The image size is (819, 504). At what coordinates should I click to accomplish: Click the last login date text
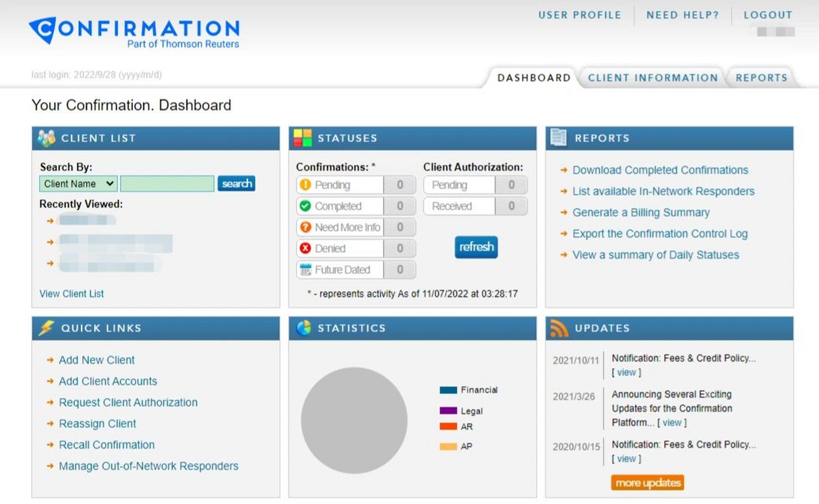pyautogui.click(x=96, y=75)
